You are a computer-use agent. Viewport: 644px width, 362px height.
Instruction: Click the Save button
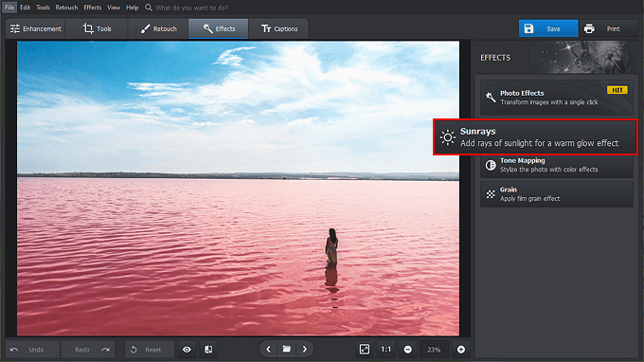548,28
